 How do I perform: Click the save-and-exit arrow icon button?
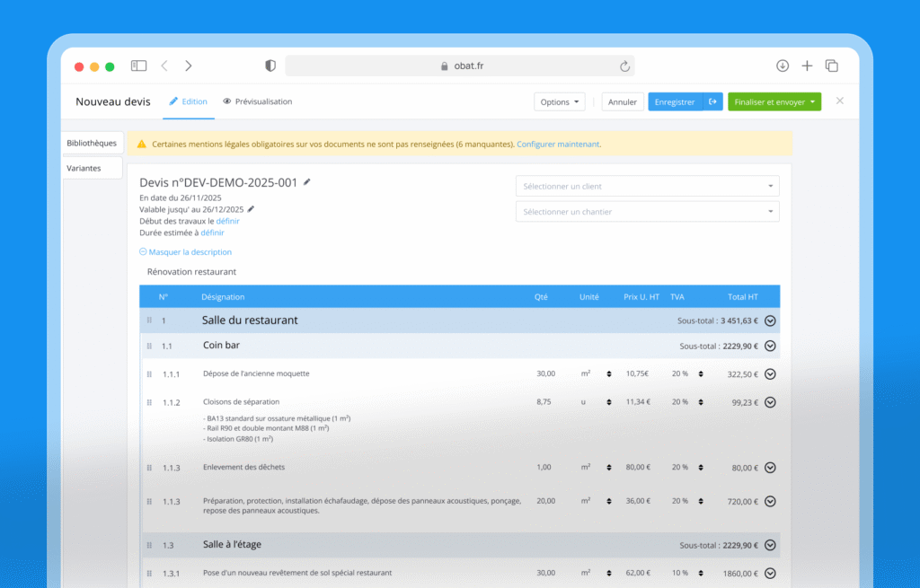(x=712, y=102)
